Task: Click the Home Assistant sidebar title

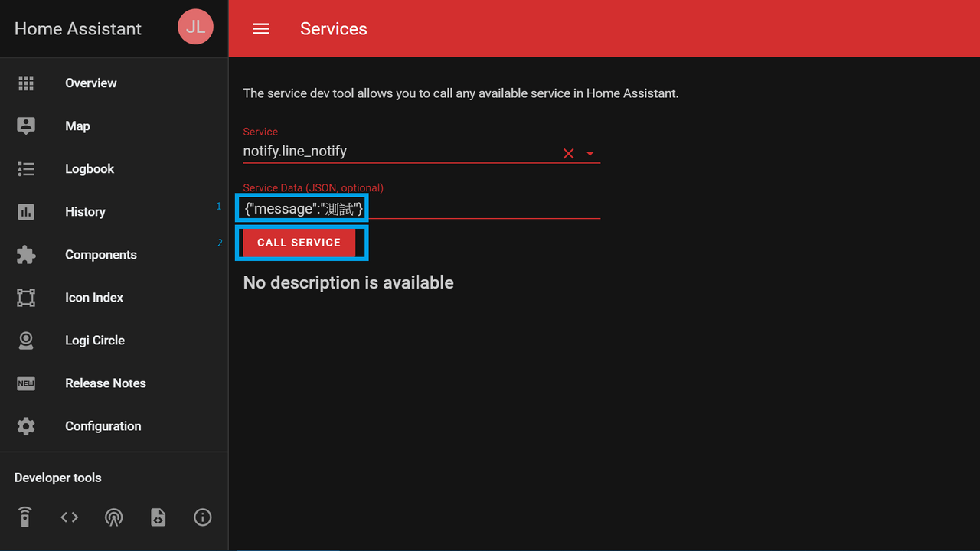Action: [78, 29]
